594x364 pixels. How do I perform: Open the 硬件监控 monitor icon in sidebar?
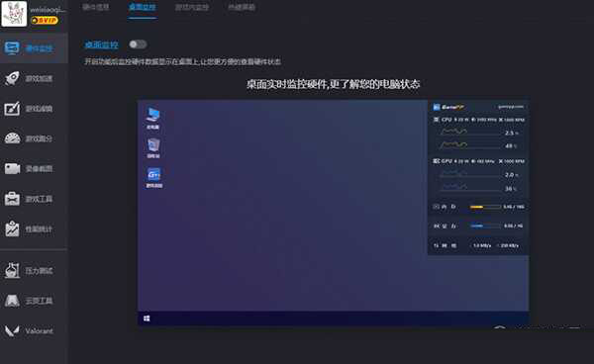coord(12,48)
